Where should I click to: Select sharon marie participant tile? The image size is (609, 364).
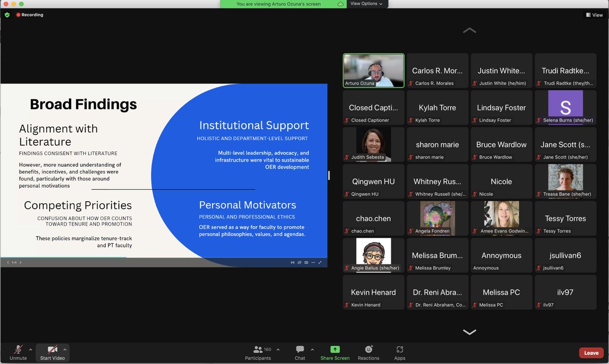coord(437,144)
